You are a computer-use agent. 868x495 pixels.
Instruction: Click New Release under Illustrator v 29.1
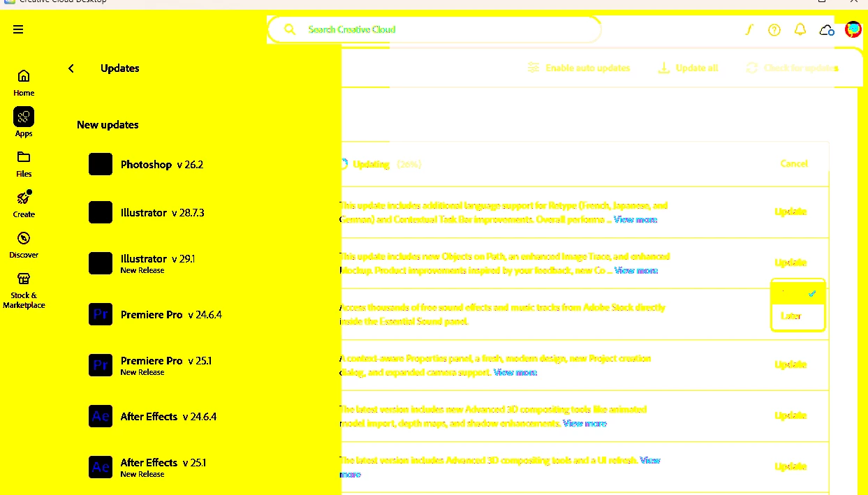coord(142,270)
